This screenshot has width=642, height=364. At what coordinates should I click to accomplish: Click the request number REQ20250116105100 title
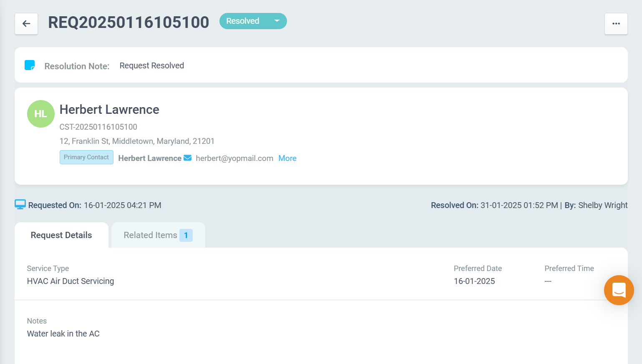[128, 23]
